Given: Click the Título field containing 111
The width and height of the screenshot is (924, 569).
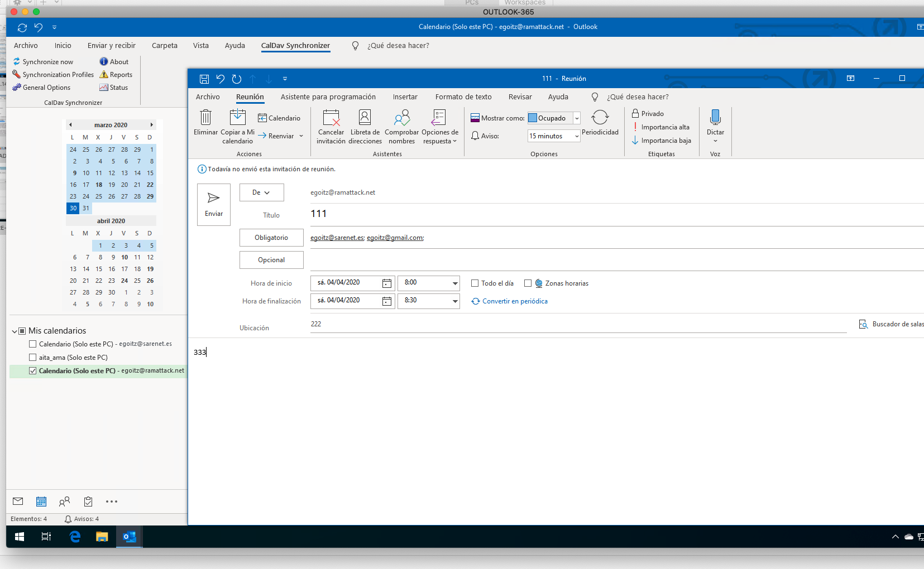Looking at the screenshot, I should point(617,214).
